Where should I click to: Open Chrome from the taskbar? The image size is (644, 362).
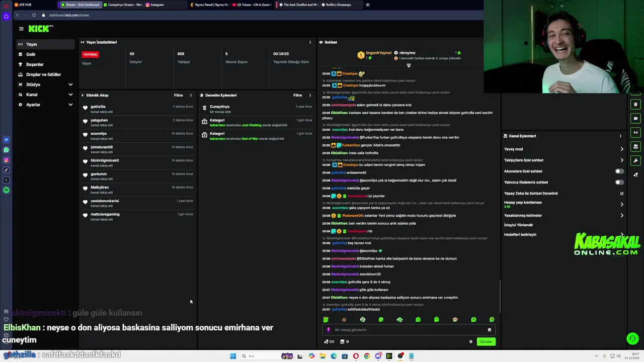(x=367, y=356)
